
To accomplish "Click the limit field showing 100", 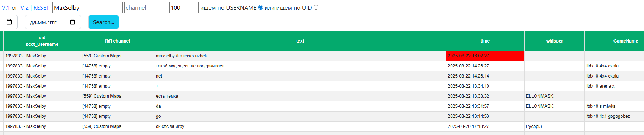I will point(184,7).
